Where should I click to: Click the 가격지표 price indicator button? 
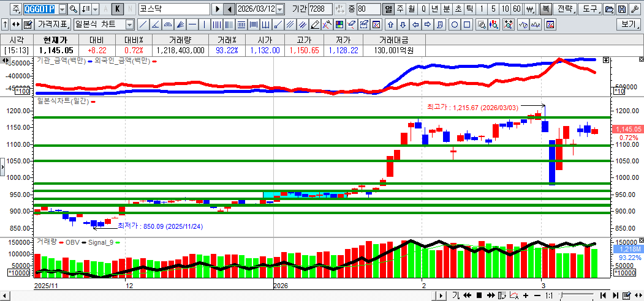pyautogui.click(x=53, y=24)
